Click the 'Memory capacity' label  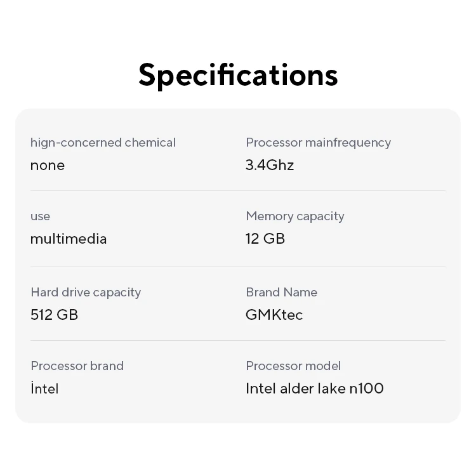tap(295, 216)
